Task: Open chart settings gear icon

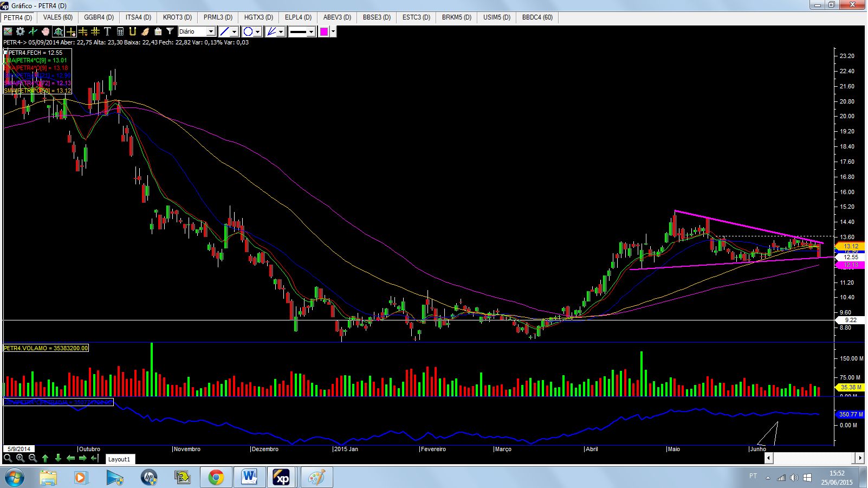Action: click(x=21, y=31)
